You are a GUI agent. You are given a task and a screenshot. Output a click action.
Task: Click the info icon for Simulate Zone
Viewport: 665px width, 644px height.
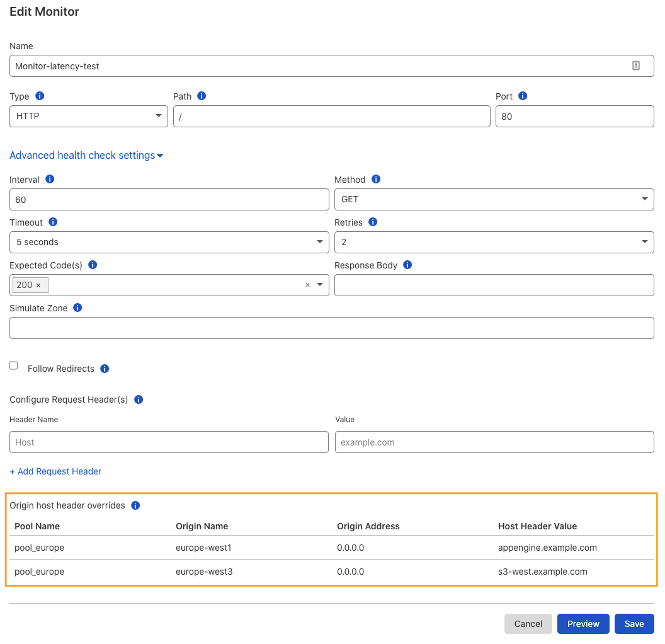click(x=77, y=308)
